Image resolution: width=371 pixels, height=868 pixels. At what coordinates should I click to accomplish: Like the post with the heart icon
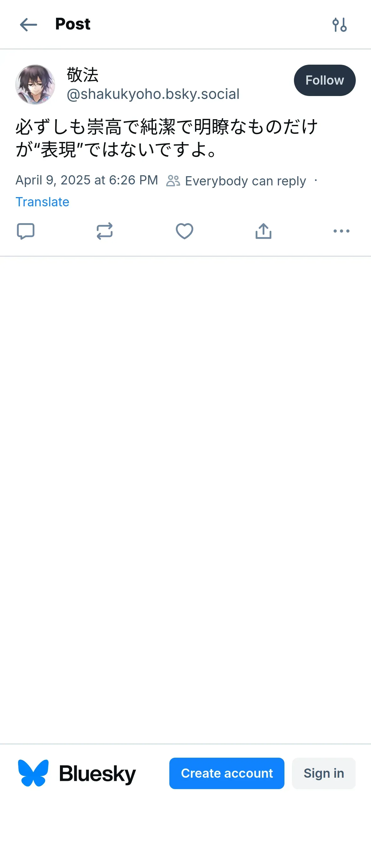pyautogui.click(x=185, y=231)
